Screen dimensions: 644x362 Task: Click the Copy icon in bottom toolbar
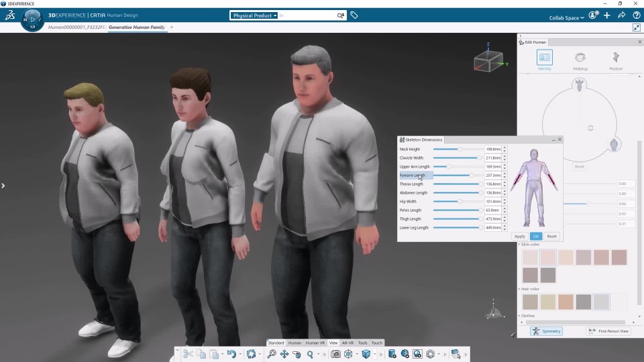click(201, 354)
